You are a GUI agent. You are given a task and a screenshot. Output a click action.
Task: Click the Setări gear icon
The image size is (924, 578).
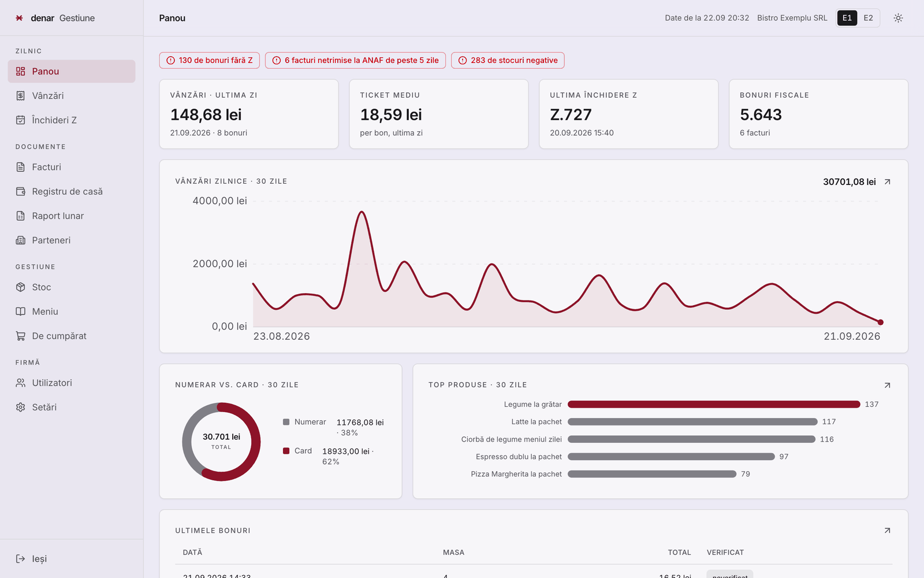tap(21, 407)
